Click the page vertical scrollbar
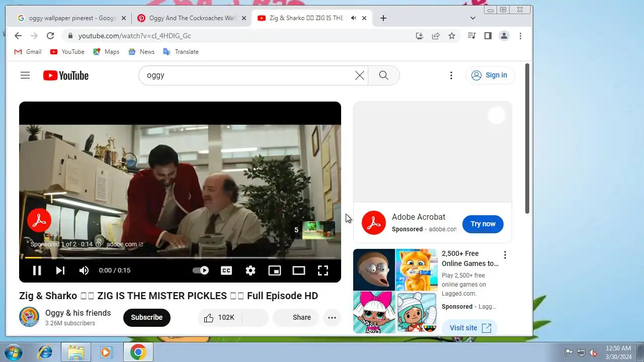The image size is (644, 362). point(527,138)
